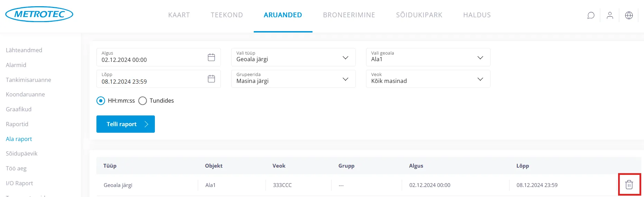The image size is (644, 197).
Task: Open the Veok vehicle dropdown
Action: (428, 79)
